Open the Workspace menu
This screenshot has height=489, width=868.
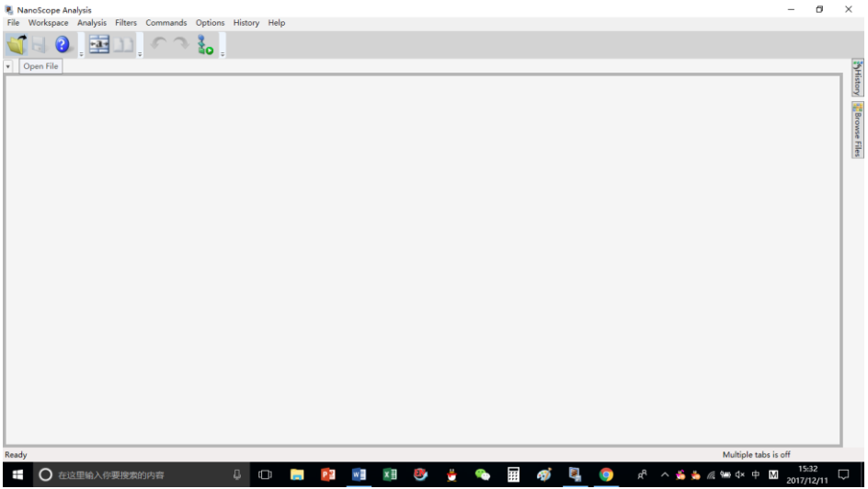point(48,23)
